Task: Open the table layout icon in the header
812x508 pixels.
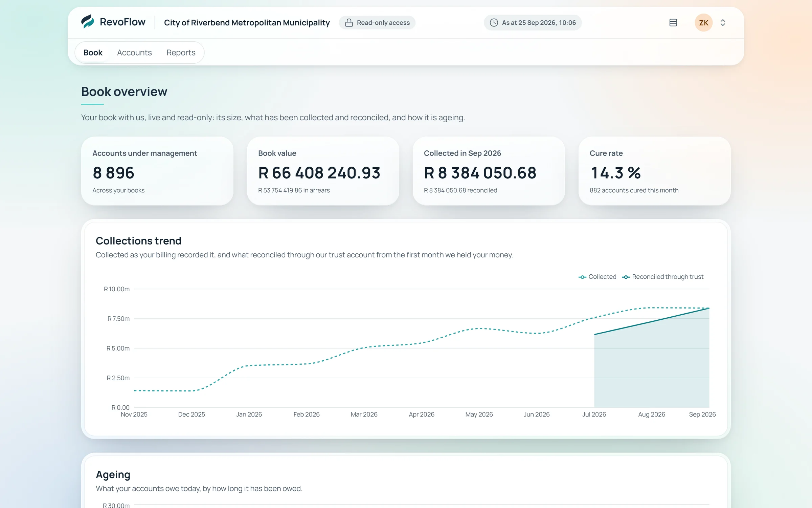Action: tap(673, 23)
